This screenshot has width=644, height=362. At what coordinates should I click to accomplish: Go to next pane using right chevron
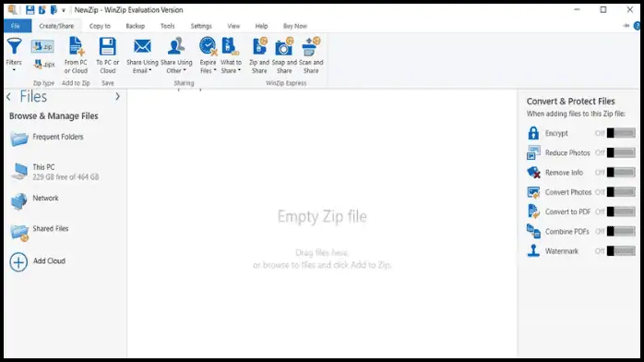click(118, 97)
